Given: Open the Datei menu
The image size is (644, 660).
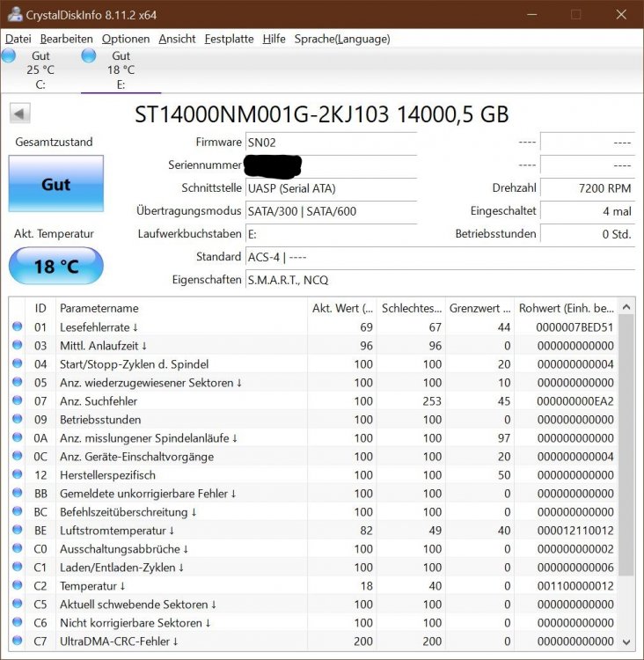Looking at the screenshot, I should 18,39.
